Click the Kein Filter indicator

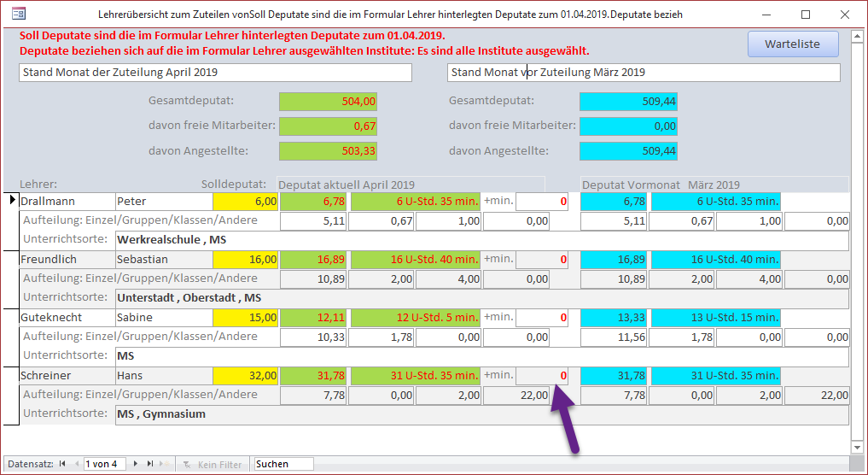point(213,464)
